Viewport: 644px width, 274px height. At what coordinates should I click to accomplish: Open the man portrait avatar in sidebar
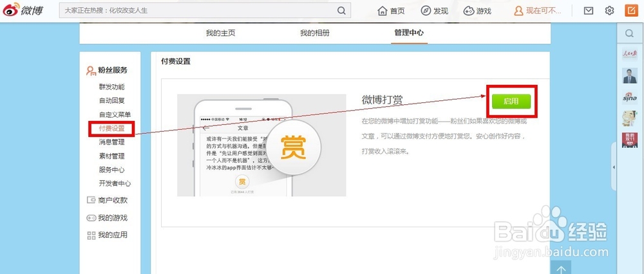click(630, 76)
